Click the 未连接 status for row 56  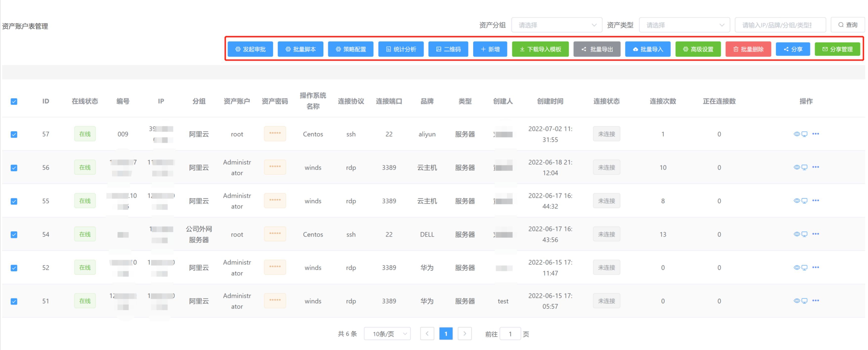[x=606, y=167]
